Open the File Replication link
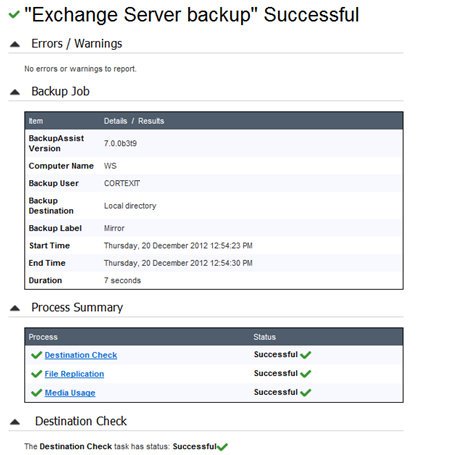Viewport: 467px width, 455px height. (74, 374)
